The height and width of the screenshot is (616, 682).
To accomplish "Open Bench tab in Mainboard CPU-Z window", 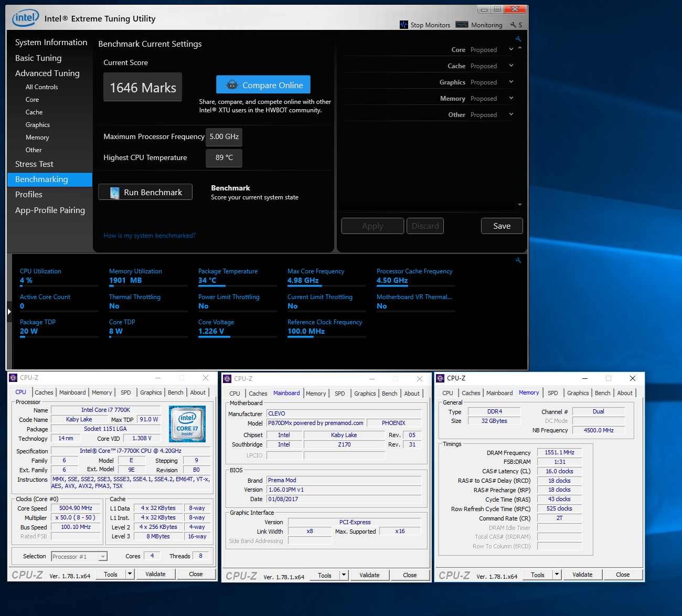I will coord(390,394).
